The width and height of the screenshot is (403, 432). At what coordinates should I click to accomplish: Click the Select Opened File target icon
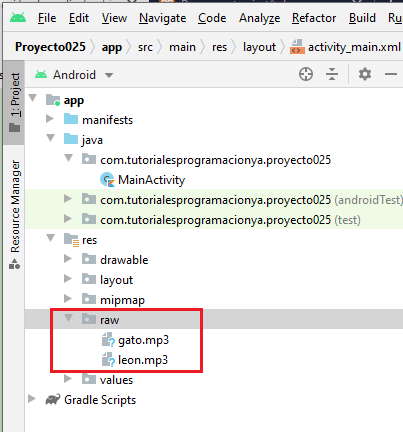pyautogui.click(x=306, y=74)
